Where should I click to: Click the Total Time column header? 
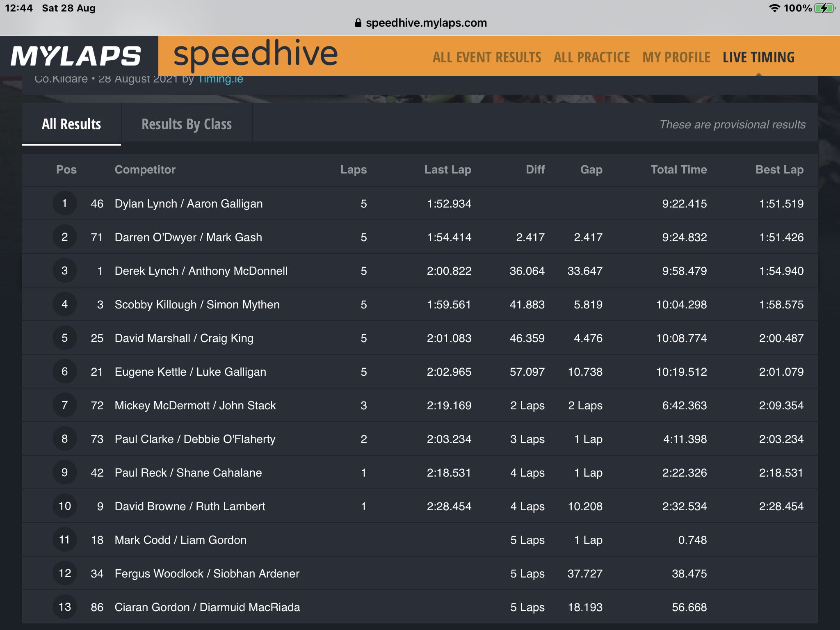click(x=679, y=170)
